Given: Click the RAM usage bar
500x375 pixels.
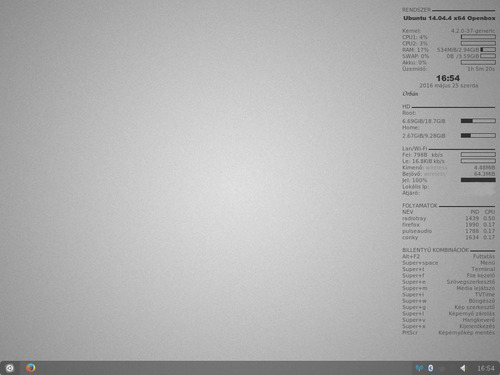Looking at the screenshot, I should (x=488, y=50).
